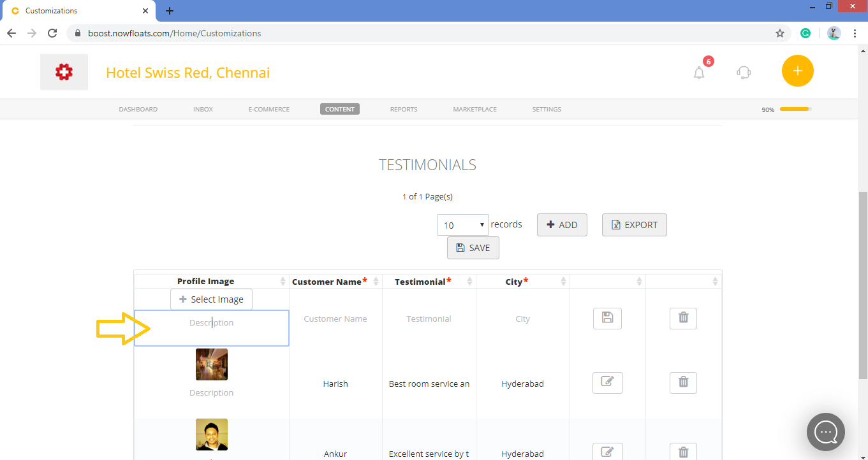Sort by City column arrows
This screenshot has height=460, width=868.
pos(563,281)
